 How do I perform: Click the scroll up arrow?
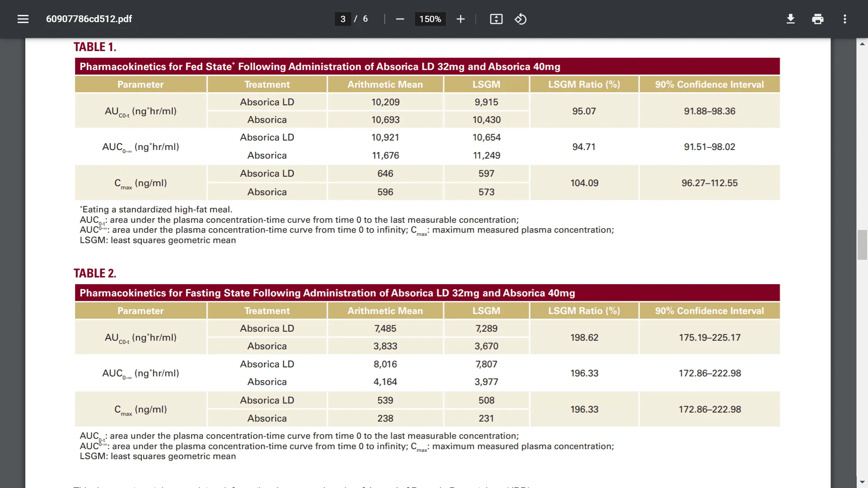[862, 44]
